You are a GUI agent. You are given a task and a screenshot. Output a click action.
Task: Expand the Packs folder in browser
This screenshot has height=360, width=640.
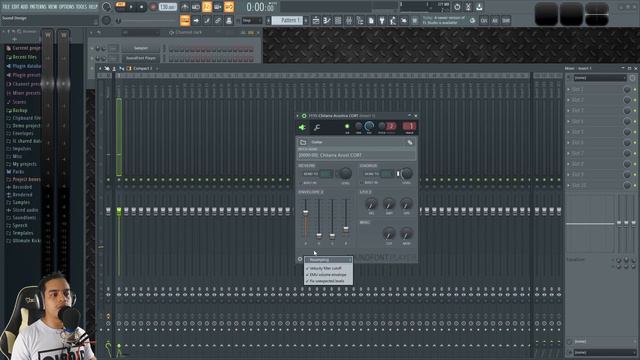16,172
